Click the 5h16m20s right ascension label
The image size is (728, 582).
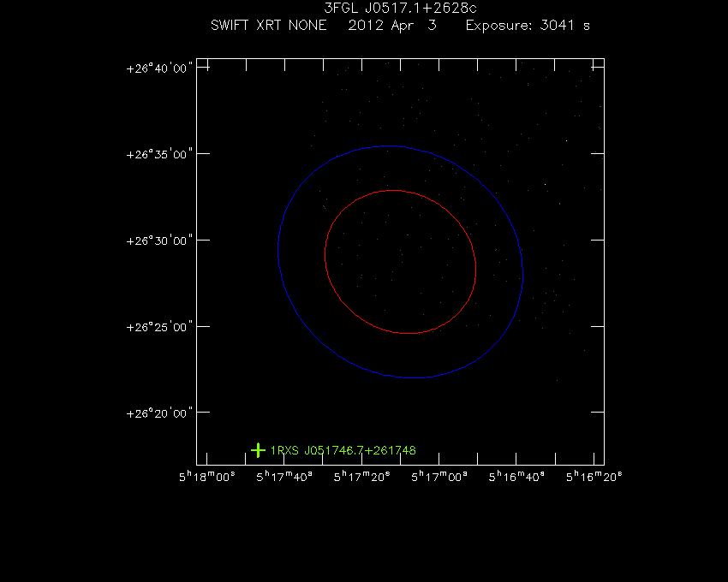pos(594,477)
